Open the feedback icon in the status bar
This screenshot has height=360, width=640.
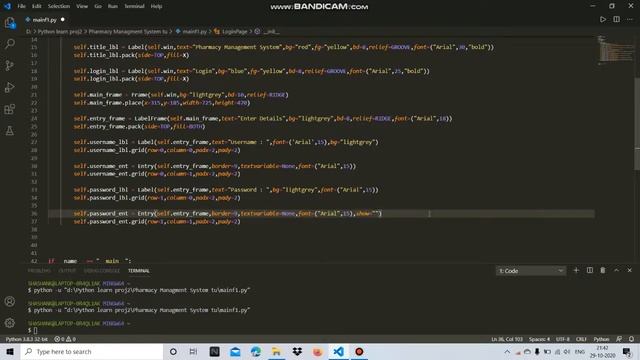click(x=619, y=339)
